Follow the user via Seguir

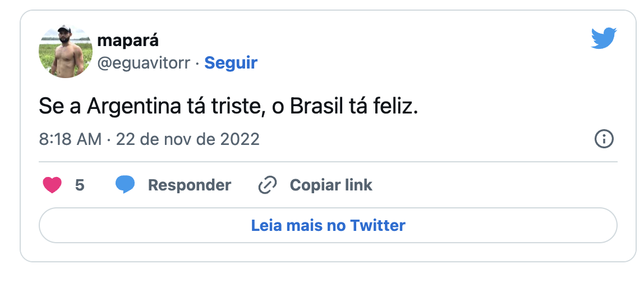[231, 63]
